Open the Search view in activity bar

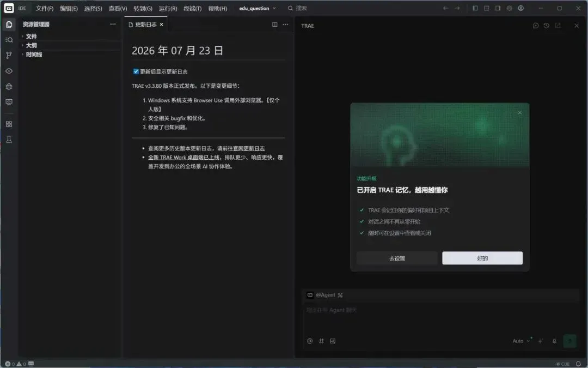pos(9,40)
